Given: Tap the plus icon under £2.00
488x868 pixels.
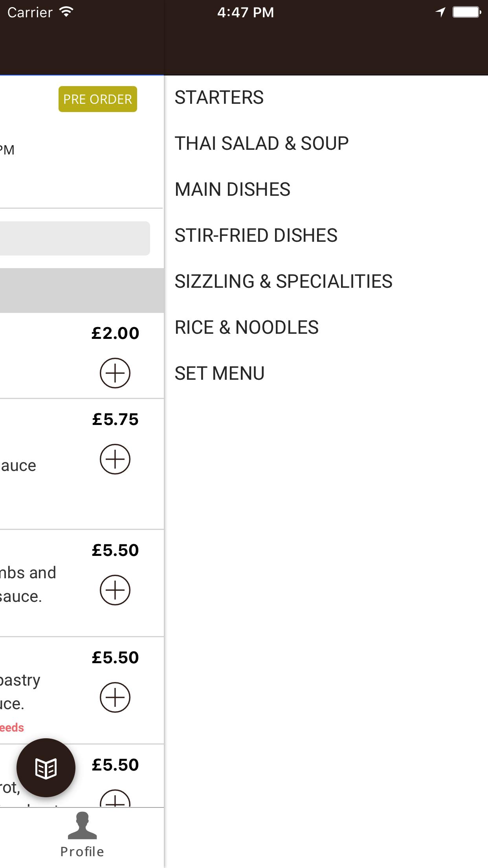Looking at the screenshot, I should pos(115,373).
